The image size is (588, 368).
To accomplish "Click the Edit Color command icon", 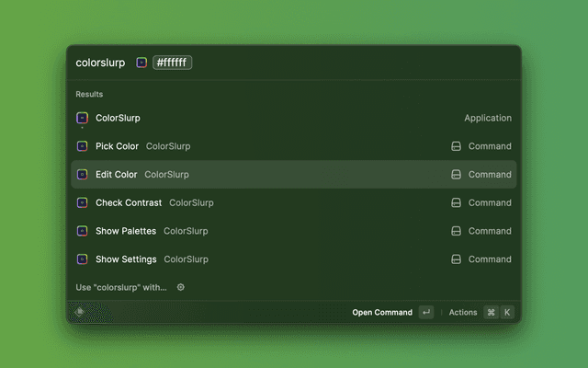I will [82, 175].
